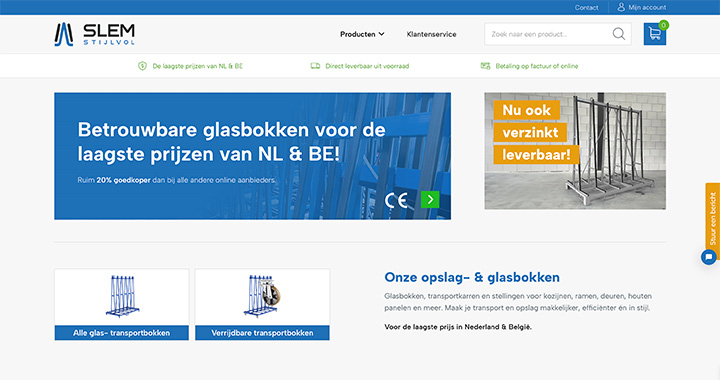This screenshot has width=720, height=380.
Task: Click the CE mark on the banner
Action: (x=396, y=200)
